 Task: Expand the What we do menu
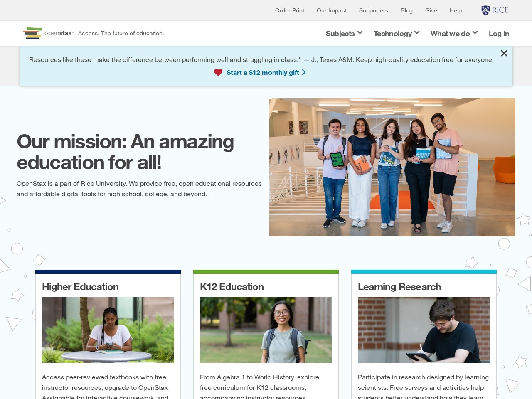coord(453,34)
